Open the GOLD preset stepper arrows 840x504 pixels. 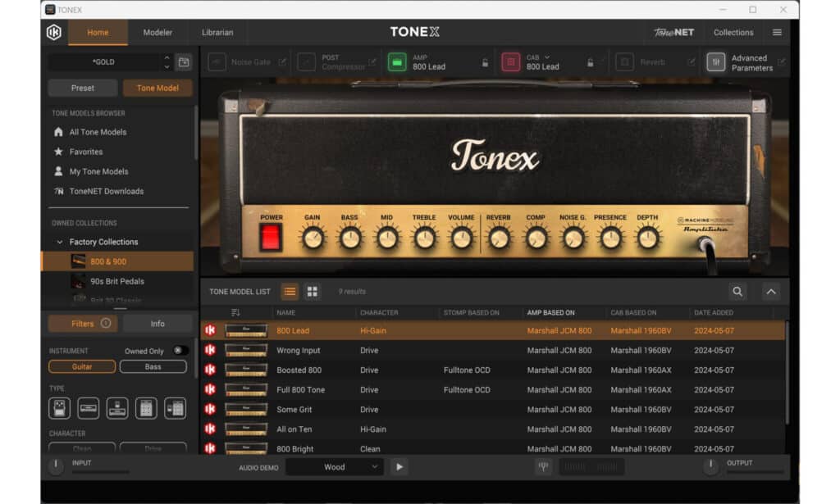167,62
